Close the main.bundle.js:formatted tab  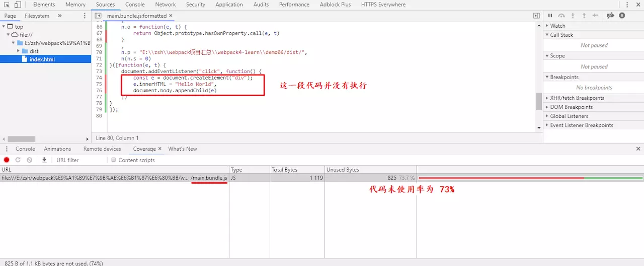pos(171,16)
